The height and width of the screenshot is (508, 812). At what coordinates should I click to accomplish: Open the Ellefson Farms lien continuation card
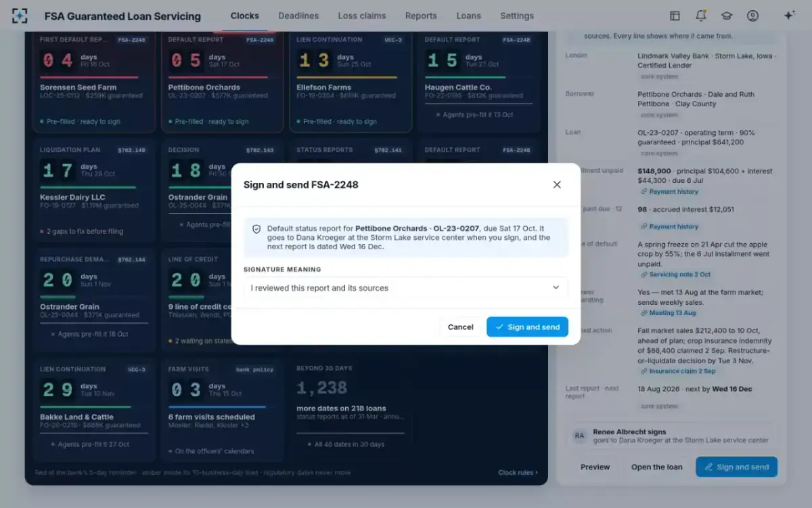pyautogui.click(x=351, y=81)
